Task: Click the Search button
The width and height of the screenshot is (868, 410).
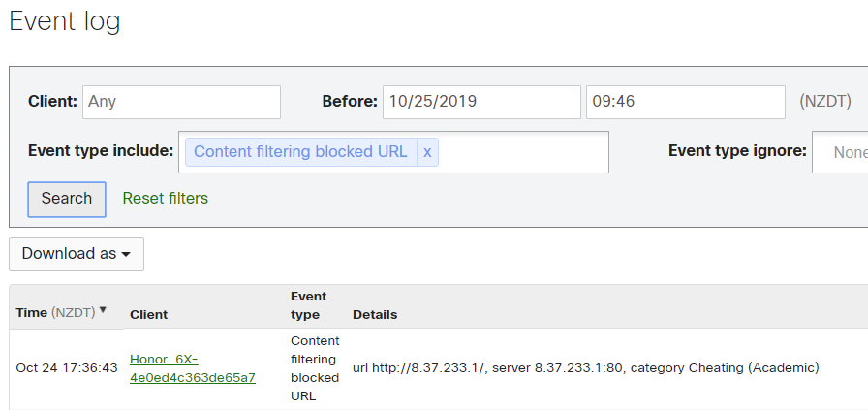Action: pos(67,199)
